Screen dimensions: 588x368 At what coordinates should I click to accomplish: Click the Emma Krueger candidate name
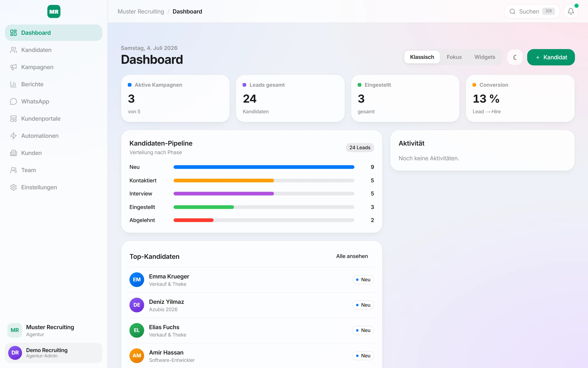click(169, 276)
